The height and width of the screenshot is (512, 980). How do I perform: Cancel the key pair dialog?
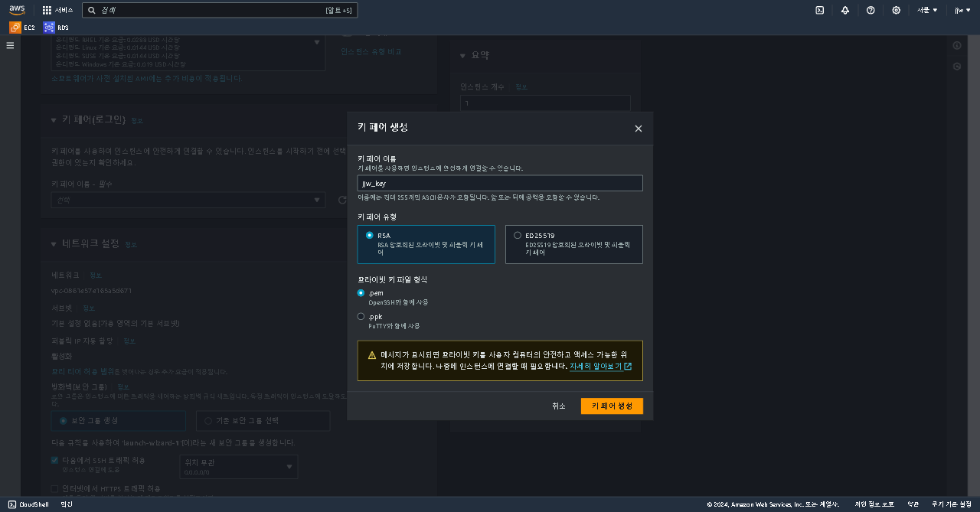click(558, 406)
